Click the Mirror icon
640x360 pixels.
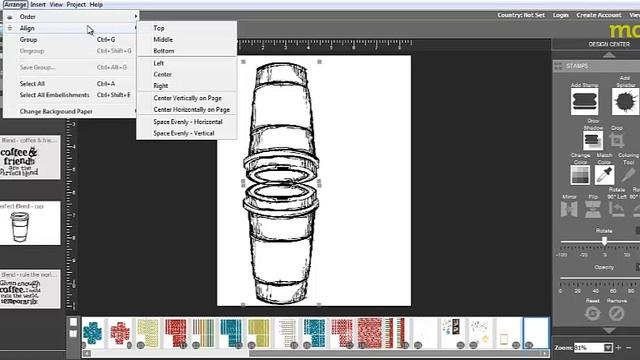[x=569, y=209]
